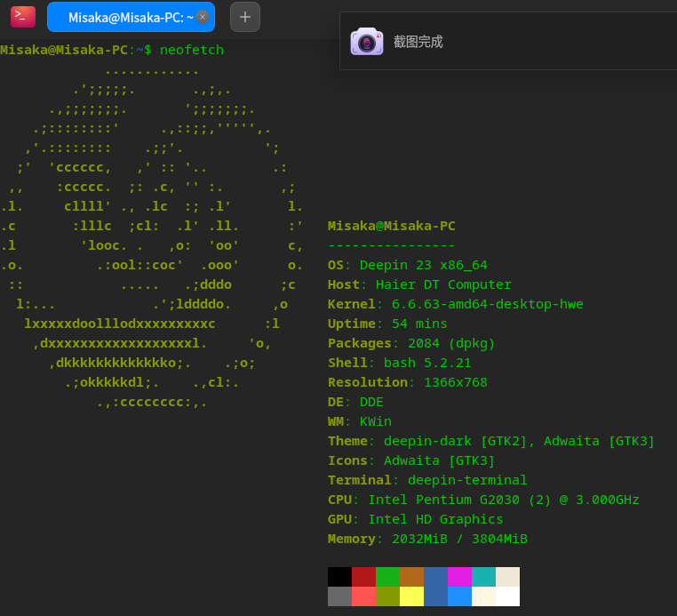Click the bright yellow color block
The width and height of the screenshot is (677, 616).
click(412, 596)
